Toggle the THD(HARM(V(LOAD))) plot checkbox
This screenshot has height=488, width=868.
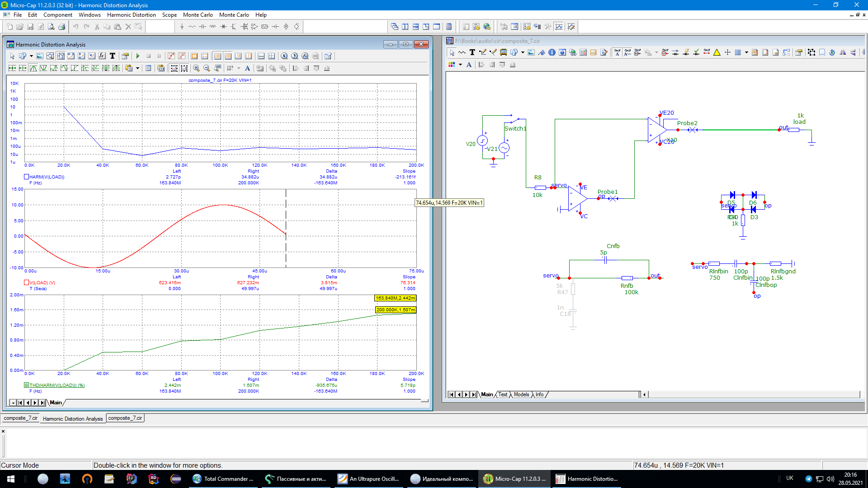26,385
